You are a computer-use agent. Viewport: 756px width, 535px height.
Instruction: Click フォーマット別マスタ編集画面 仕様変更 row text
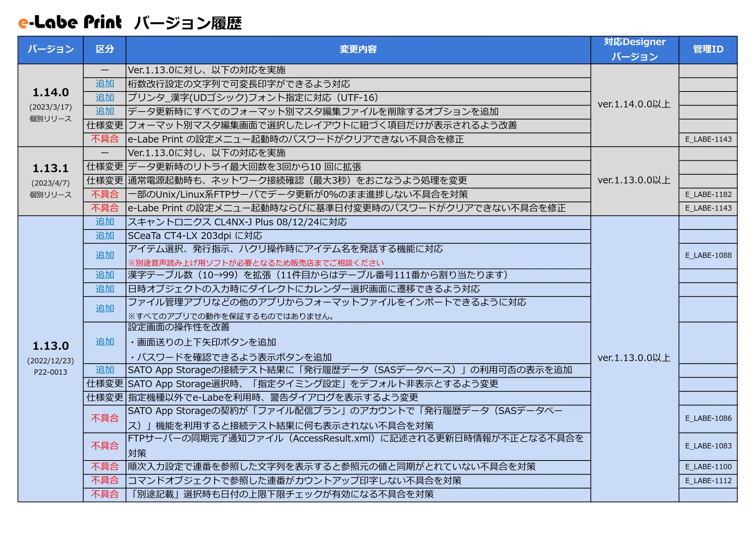322,126
